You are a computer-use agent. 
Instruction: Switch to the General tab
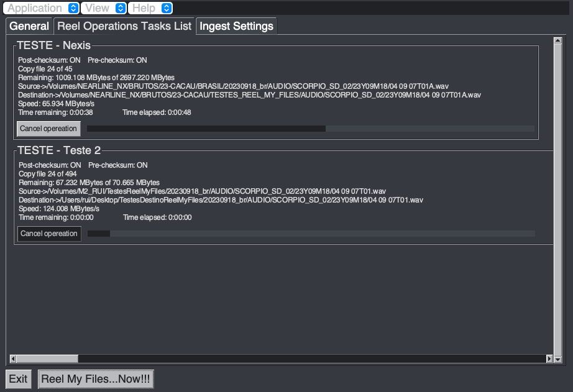(x=29, y=26)
